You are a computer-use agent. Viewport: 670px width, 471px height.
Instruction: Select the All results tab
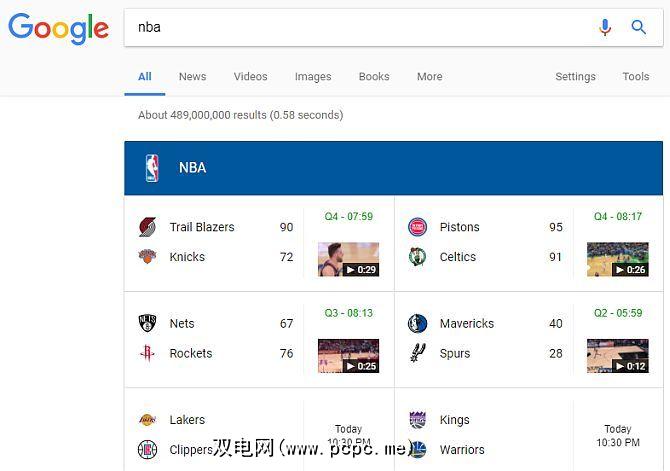pos(144,77)
